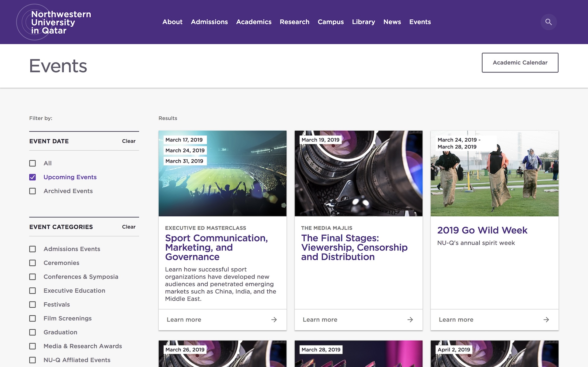The height and width of the screenshot is (367, 588).
Task: Open Sport Communication, Marketing, and Governance title
Action: coord(216,247)
